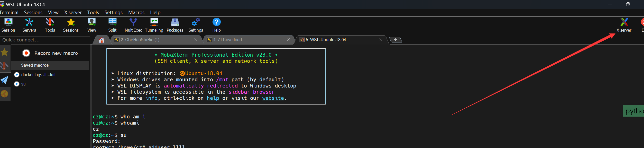Go to the Home tab icon
644x148 pixels.
[102, 40]
